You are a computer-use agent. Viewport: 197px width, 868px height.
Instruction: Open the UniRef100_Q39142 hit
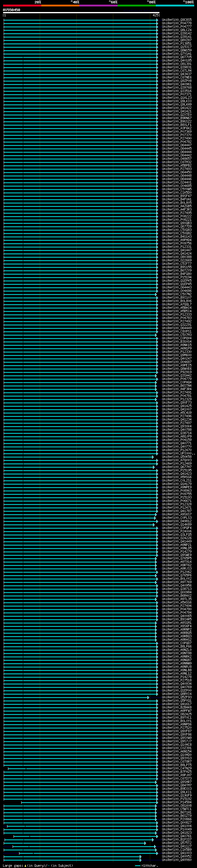(x=176, y=33)
